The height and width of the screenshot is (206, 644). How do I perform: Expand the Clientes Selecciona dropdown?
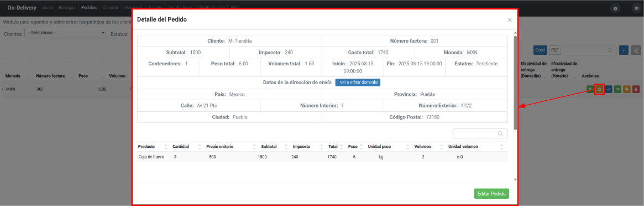(x=66, y=33)
